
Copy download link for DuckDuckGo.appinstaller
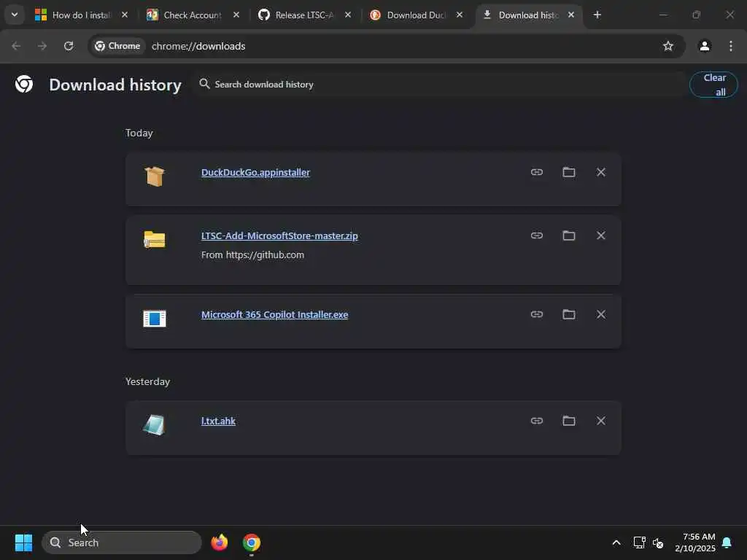(x=537, y=172)
